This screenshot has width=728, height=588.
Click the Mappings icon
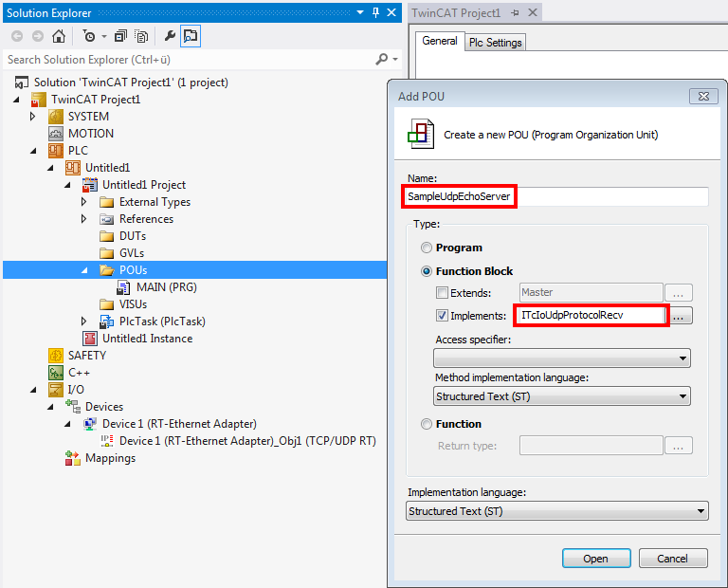(x=72, y=458)
